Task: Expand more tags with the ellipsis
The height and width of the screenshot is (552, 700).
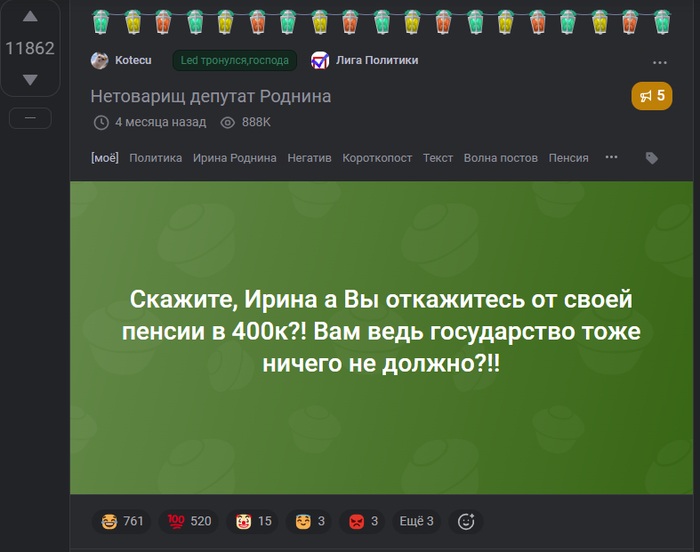Action: [611, 157]
